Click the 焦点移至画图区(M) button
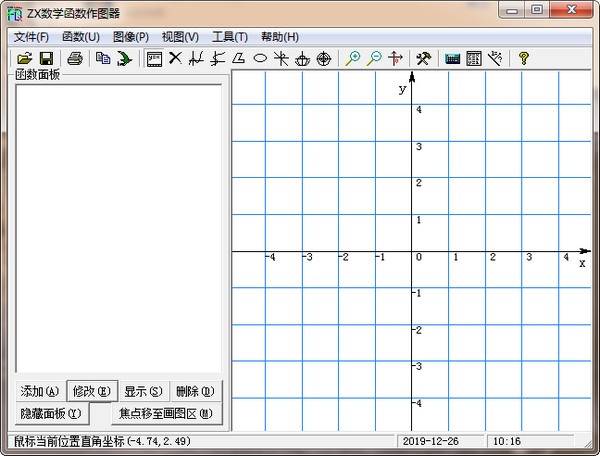600x456 pixels. [165, 413]
